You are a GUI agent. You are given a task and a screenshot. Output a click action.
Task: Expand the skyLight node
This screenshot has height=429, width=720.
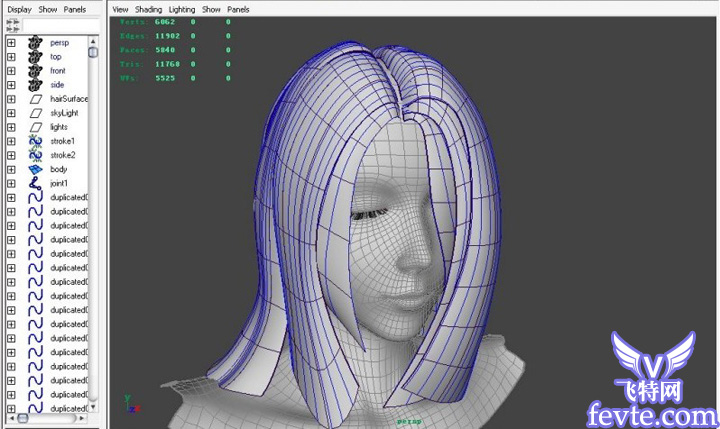point(11,113)
